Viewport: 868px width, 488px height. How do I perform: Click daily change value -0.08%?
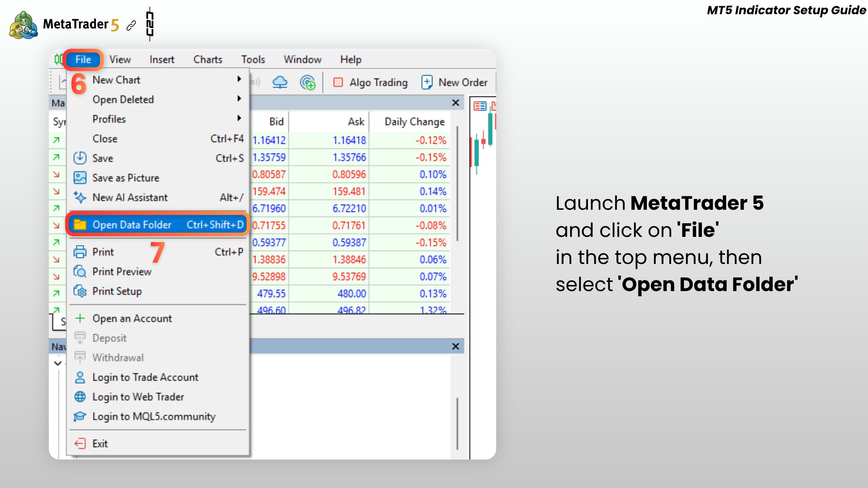click(x=431, y=225)
